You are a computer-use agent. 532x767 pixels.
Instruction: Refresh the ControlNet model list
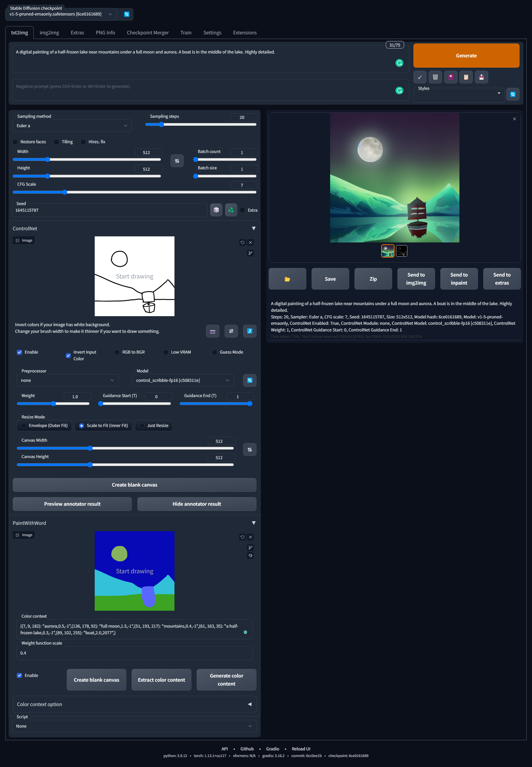[250, 380]
